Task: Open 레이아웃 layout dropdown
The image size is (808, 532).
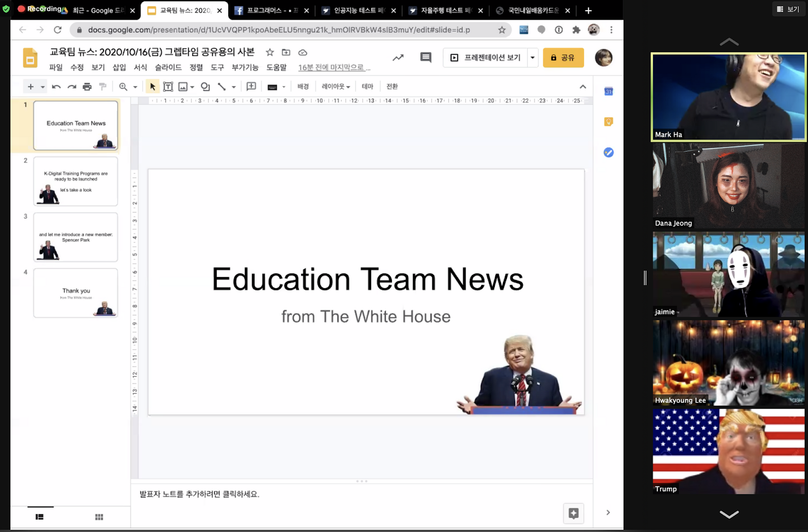Action: coord(336,86)
